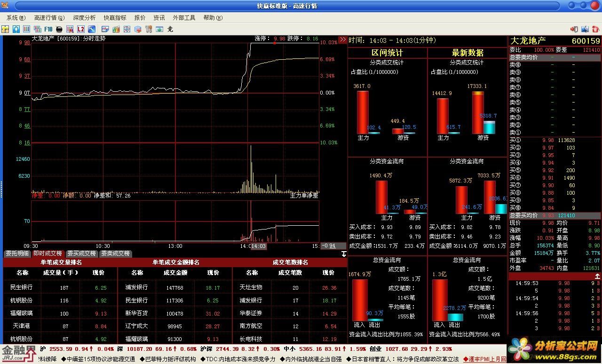
Task: Click the down-arrow icon above ranking tables
Action: point(344,253)
